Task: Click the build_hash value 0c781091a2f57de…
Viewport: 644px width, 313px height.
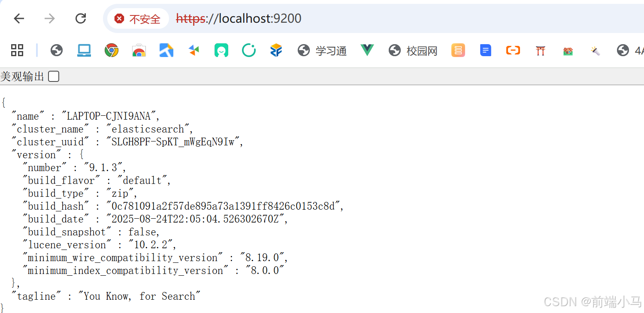Action: coord(223,206)
